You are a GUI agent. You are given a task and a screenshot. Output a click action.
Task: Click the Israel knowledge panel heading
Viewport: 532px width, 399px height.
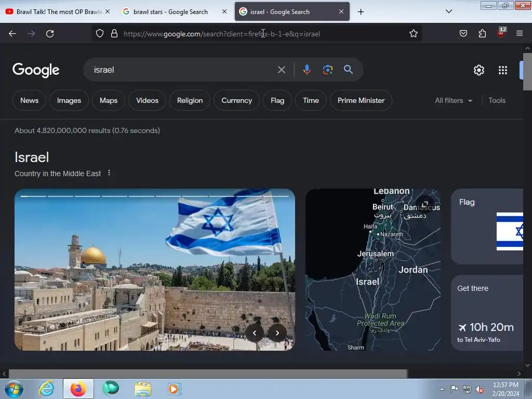[32, 157]
